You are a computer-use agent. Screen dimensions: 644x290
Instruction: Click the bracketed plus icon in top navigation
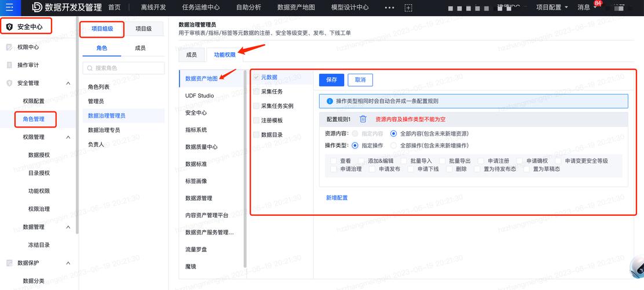coord(408,8)
